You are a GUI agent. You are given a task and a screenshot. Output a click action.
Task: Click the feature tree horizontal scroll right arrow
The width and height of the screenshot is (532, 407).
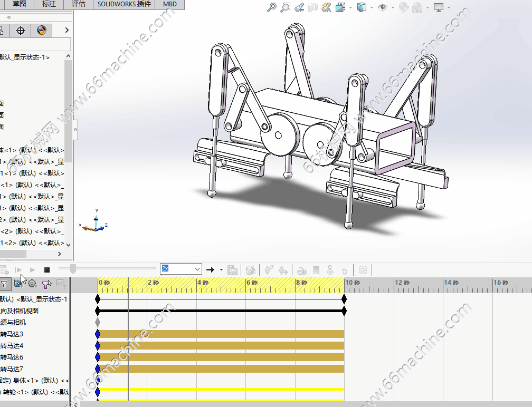[x=60, y=254]
